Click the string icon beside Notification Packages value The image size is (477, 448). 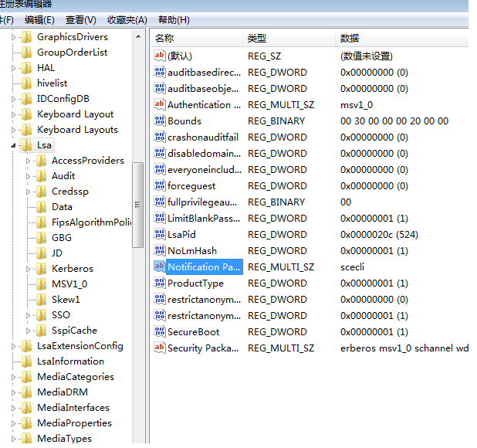point(160,267)
